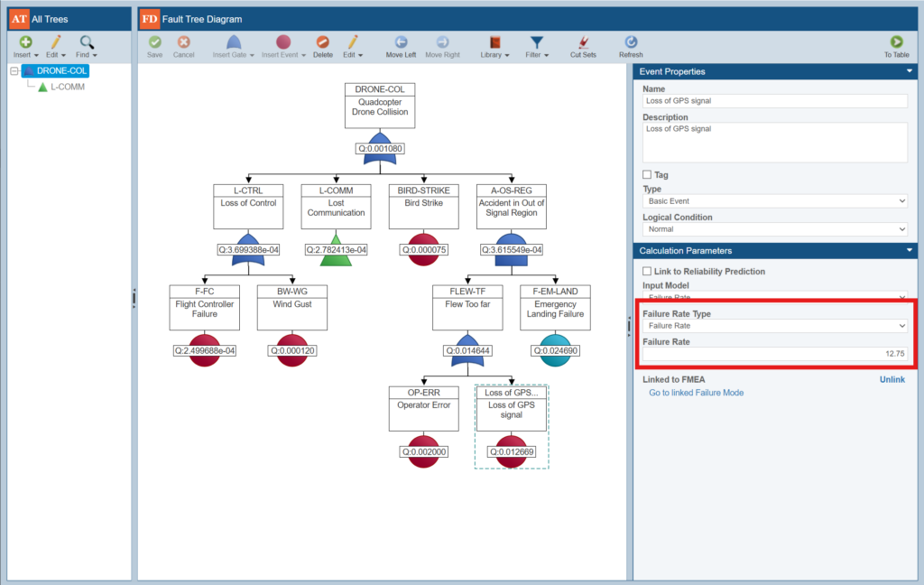Select DRONE-COL in the tree list
The image size is (924, 585).
pos(55,70)
